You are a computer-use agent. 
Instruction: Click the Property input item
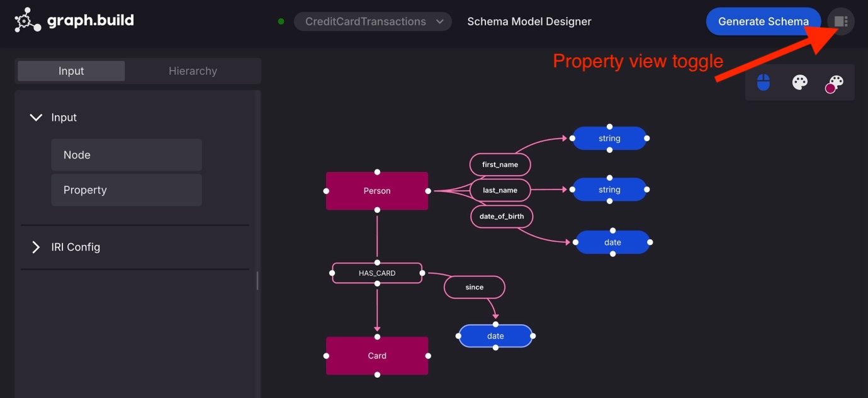pos(127,190)
